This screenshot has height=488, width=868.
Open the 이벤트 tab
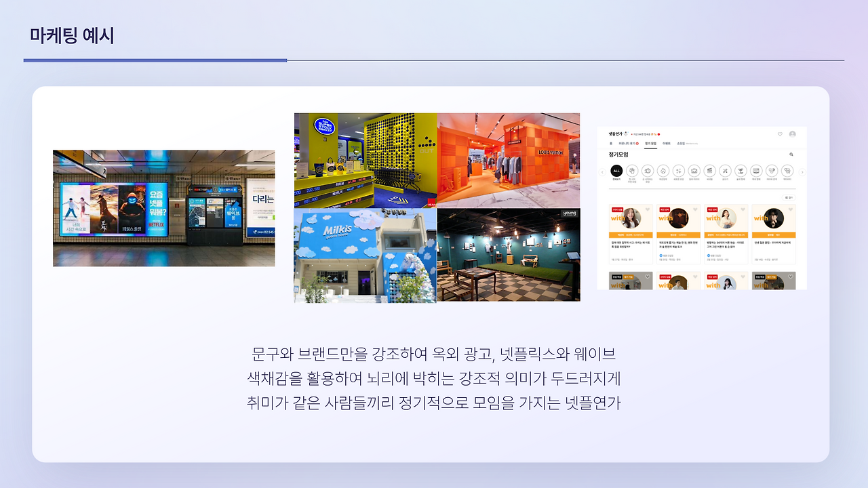(667, 144)
